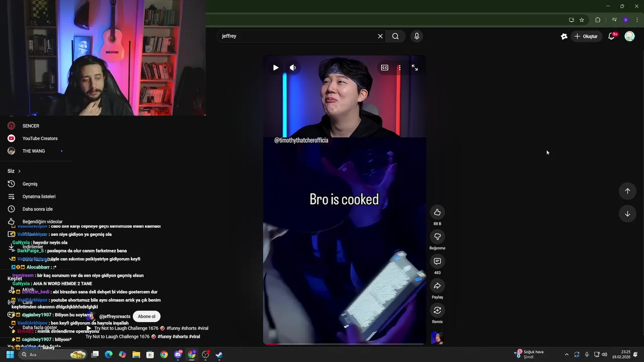Open the sound thumbnail below Remix
Image resolution: width=644 pixels, height=362 pixels.
click(x=437, y=338)
